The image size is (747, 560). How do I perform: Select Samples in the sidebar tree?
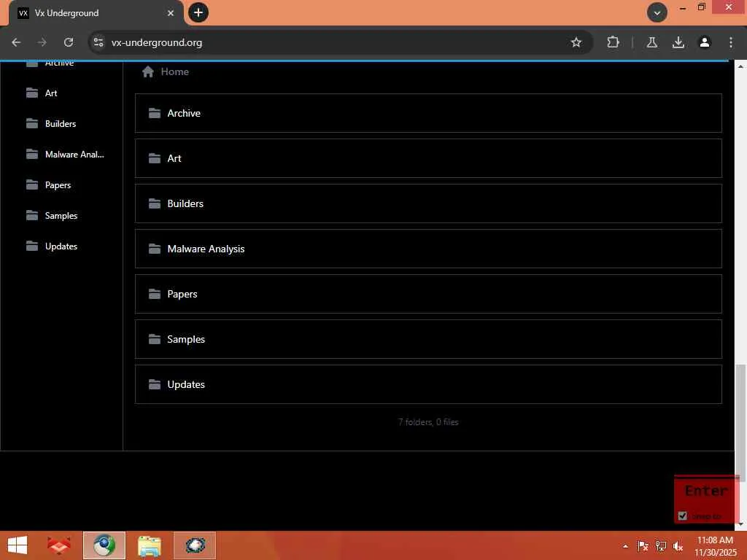pos(61,216)
